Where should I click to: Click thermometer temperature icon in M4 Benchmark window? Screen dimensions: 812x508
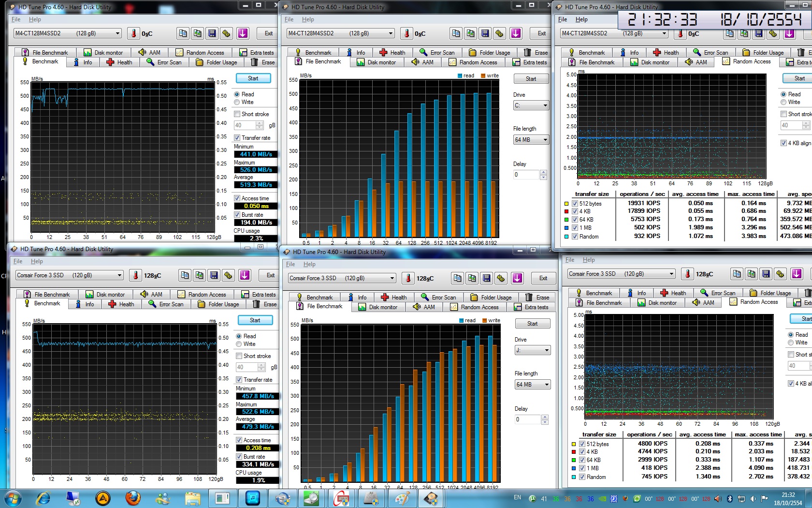(x=134, y=33)
